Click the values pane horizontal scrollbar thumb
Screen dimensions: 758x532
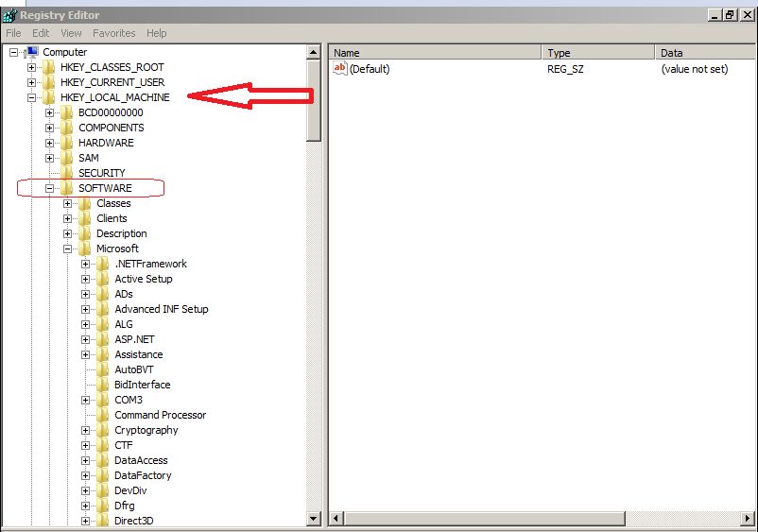point(485,519)
